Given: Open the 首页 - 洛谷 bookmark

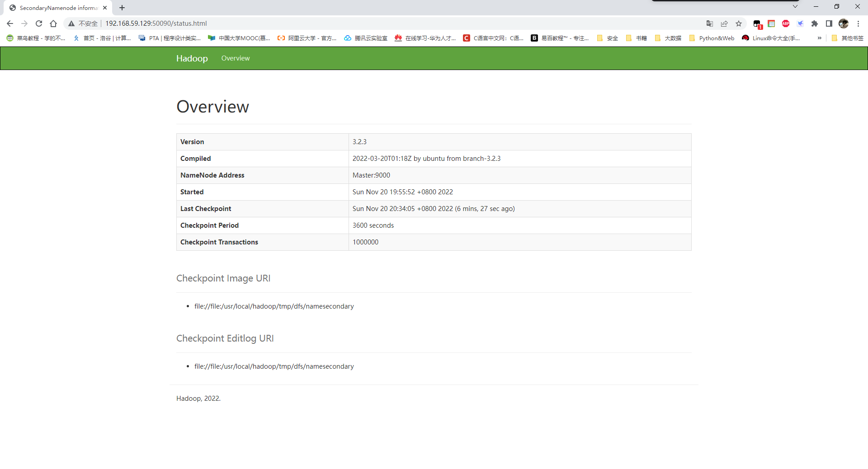Looking at the screenshot, I should (x=102, y=38).
